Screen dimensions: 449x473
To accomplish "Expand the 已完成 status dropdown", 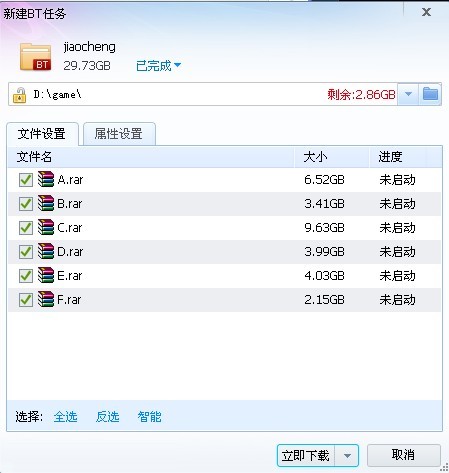I will tap(158, 66).
